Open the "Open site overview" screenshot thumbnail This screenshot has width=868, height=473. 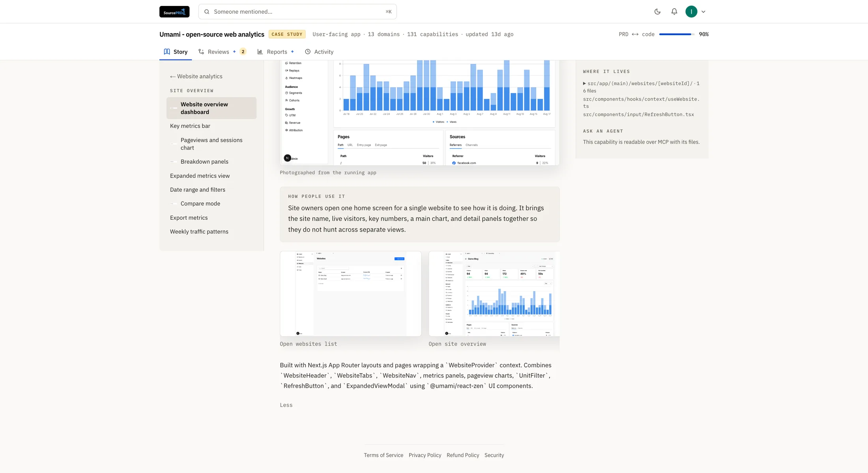click(x=494, y=294)
